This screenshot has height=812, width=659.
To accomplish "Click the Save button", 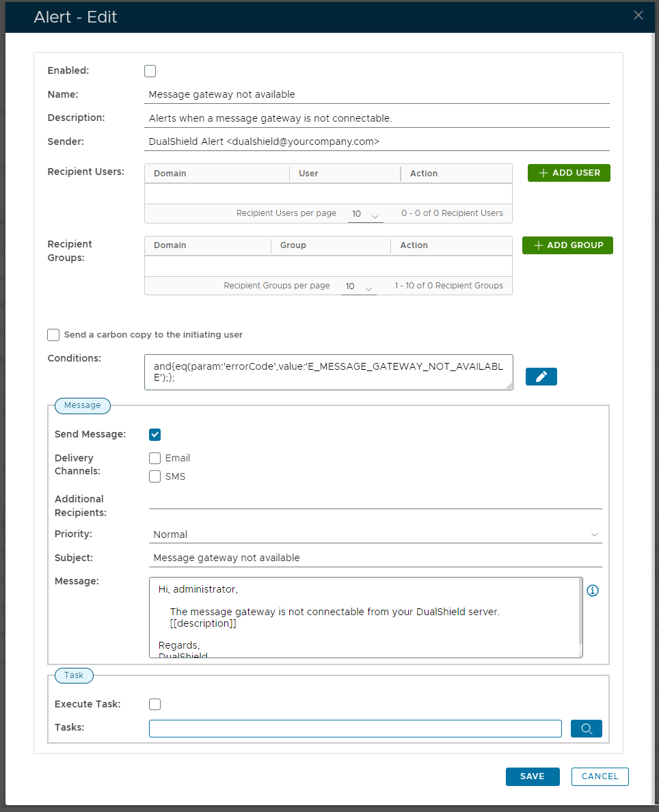I will (x=532, y=776).
